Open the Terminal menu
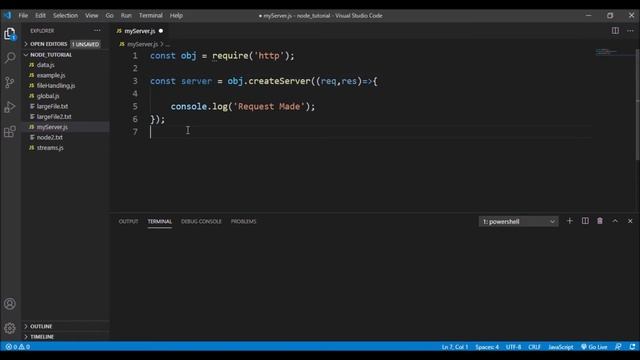 (151, 16)
